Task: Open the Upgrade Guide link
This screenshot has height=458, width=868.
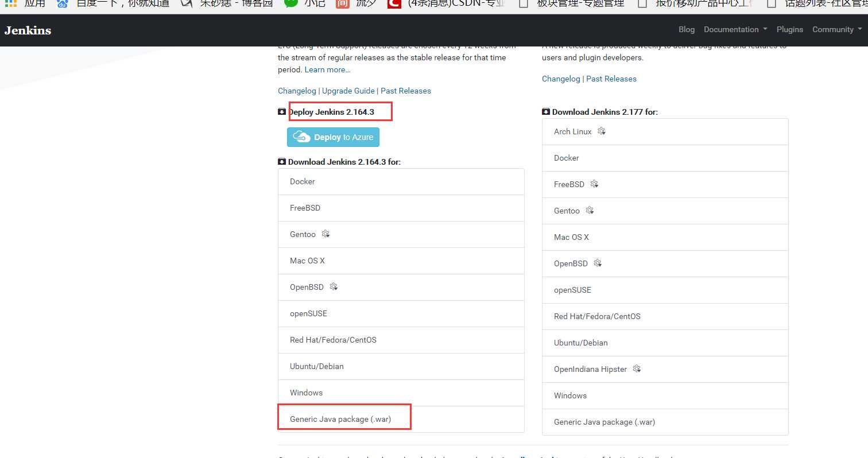Action: (x=348, y=91)
